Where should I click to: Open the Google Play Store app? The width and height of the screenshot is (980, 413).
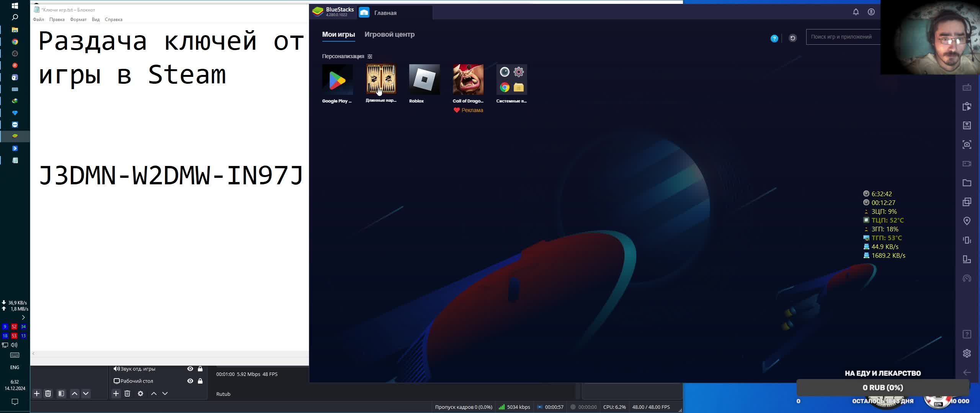click(337, 80)
